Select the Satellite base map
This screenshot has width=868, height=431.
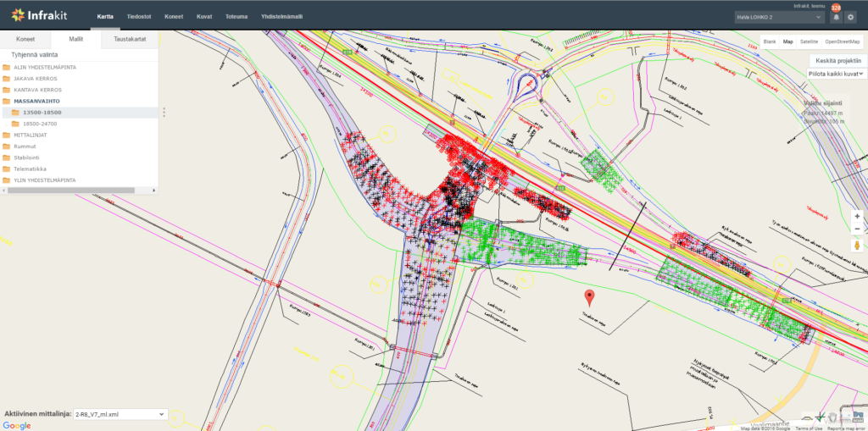pos(809,41)
